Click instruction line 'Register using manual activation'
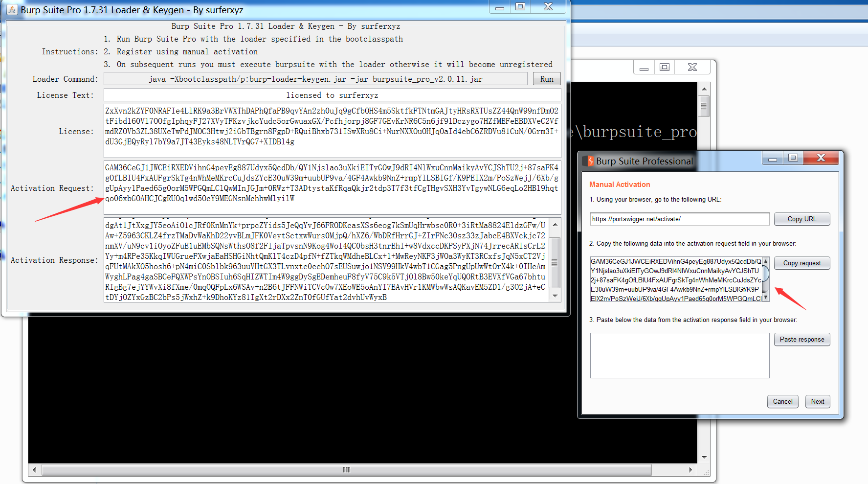 187,52
